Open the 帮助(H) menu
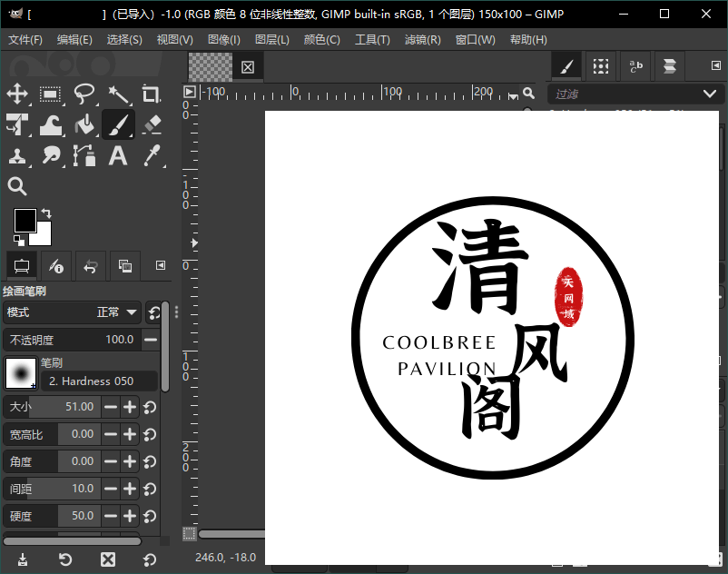This screenshot has height=574, width=728. pyautogui.click(x=528, y=40)
